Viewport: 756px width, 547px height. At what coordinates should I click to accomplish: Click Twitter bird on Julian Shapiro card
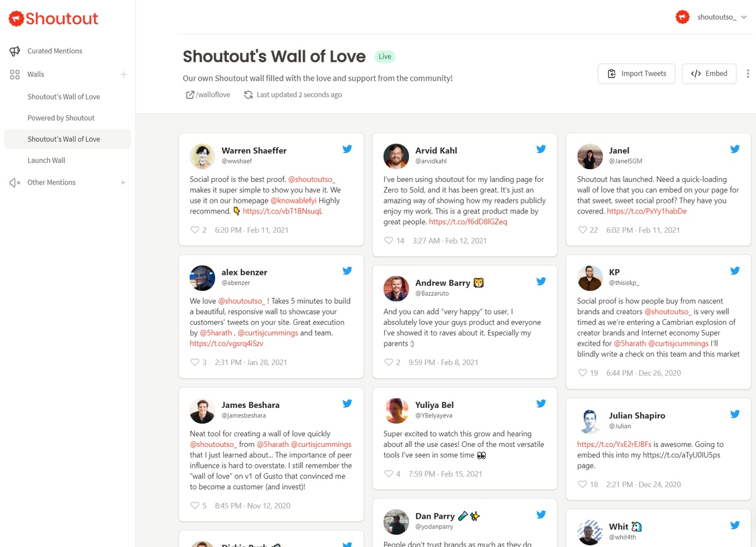(735, 414)
